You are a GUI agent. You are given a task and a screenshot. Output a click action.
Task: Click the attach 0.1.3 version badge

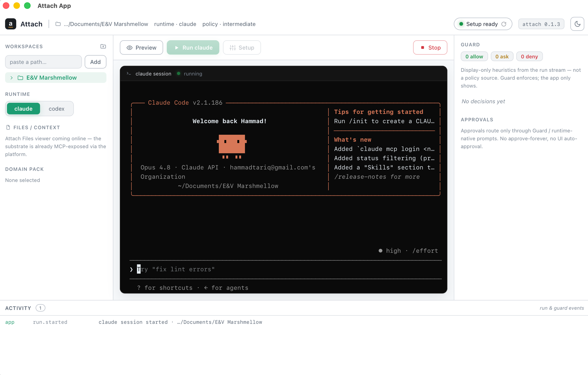point(541,24)
